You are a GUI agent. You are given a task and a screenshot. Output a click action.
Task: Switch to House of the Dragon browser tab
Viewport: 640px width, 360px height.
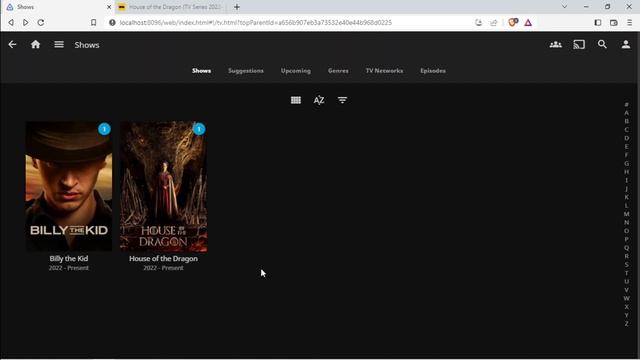[170, 7]
